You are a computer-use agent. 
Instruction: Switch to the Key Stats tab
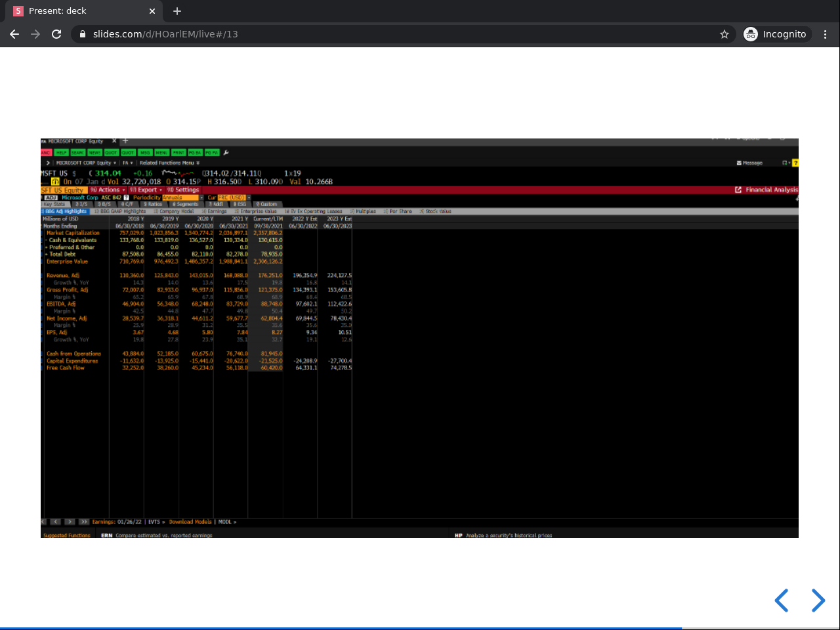click(x=55, y=204)
